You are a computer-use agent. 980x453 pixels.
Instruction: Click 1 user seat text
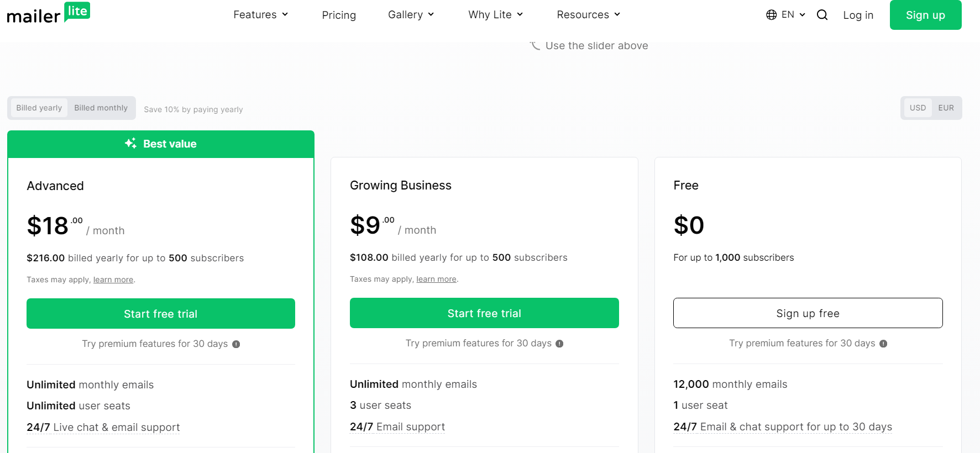pyautogui.click(x=700, y=405)
